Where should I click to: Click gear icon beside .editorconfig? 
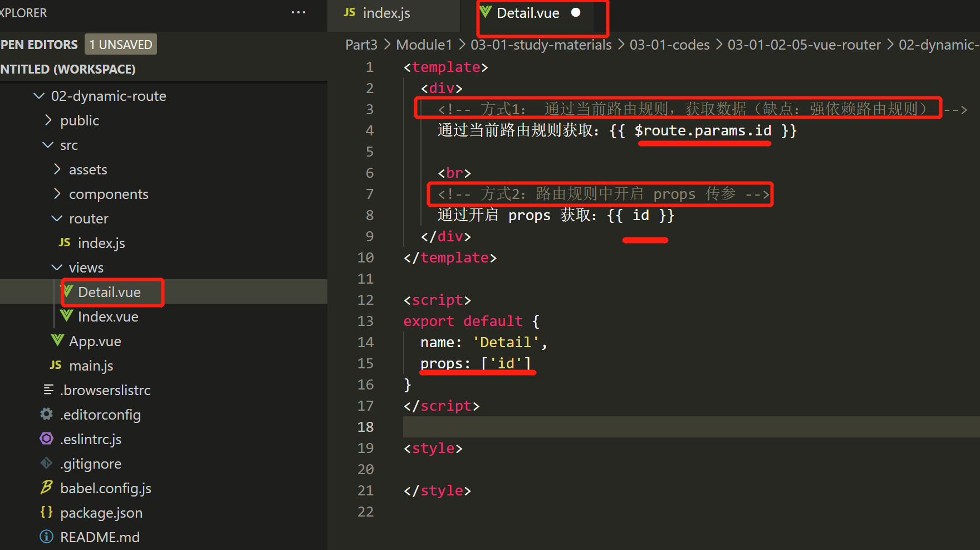(x=47, y=414)
